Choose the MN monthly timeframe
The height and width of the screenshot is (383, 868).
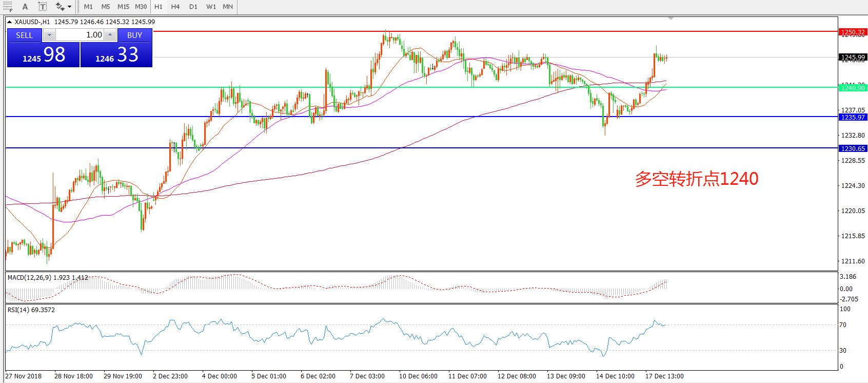(228, 7)
